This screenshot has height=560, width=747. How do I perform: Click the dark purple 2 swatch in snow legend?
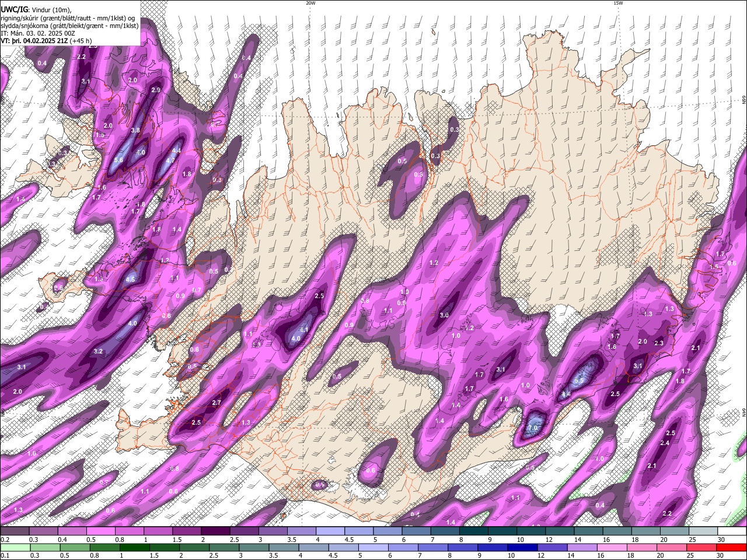215,531
